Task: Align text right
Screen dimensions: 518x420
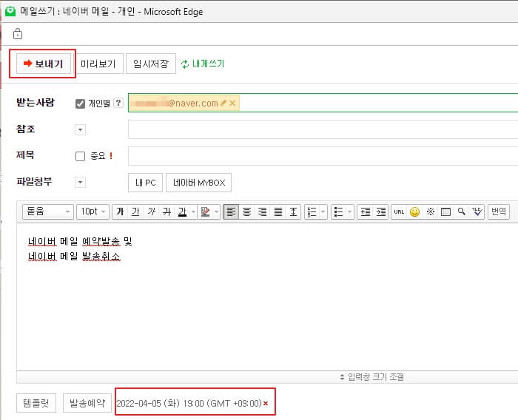Action: pyautogui.click(x=262, y=211)
